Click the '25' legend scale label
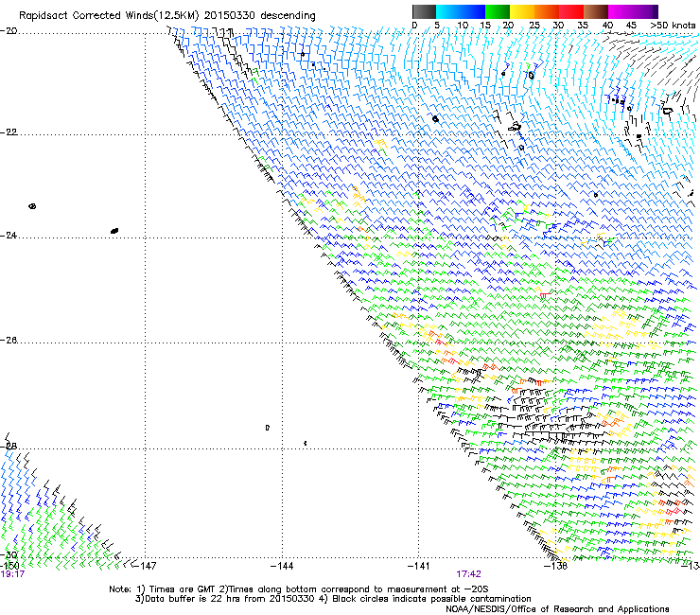 coord(534,26)
